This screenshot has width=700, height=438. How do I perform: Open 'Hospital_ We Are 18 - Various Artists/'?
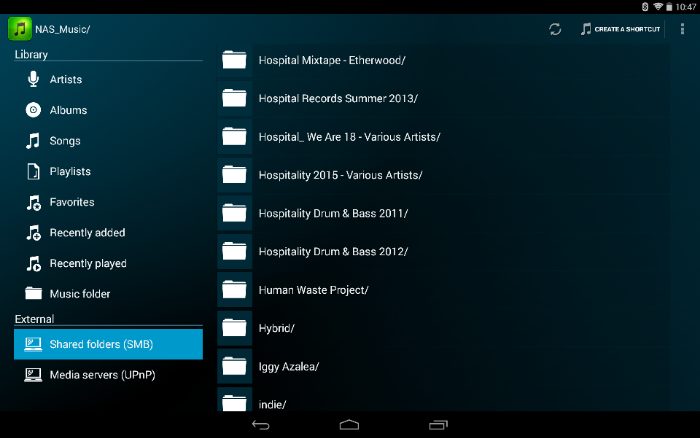(350, 137)
